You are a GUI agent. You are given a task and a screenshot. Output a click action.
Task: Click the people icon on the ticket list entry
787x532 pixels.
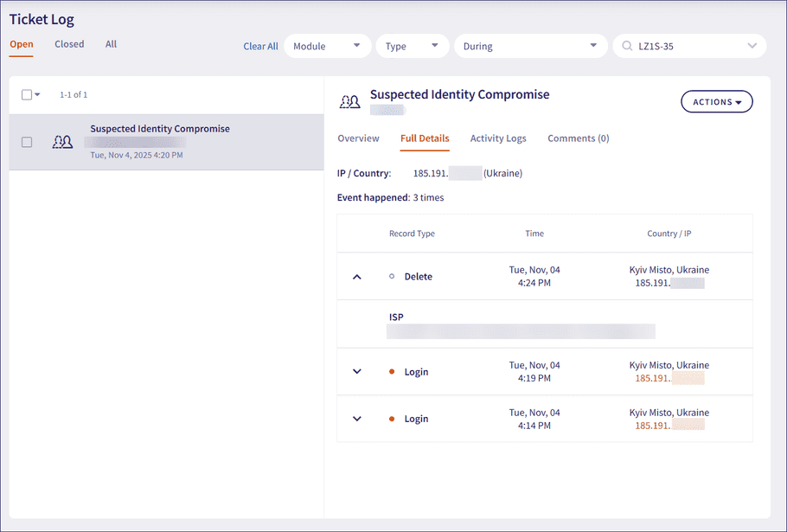pos(62,142)
